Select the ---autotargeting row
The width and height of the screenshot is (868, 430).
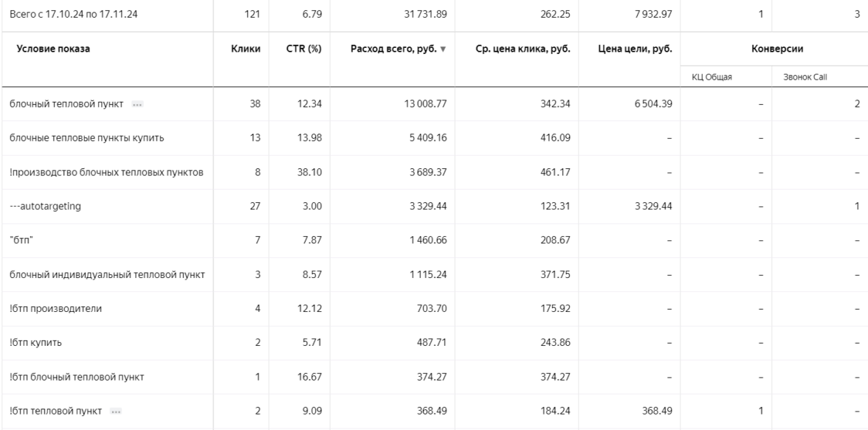tap(45, 207)
